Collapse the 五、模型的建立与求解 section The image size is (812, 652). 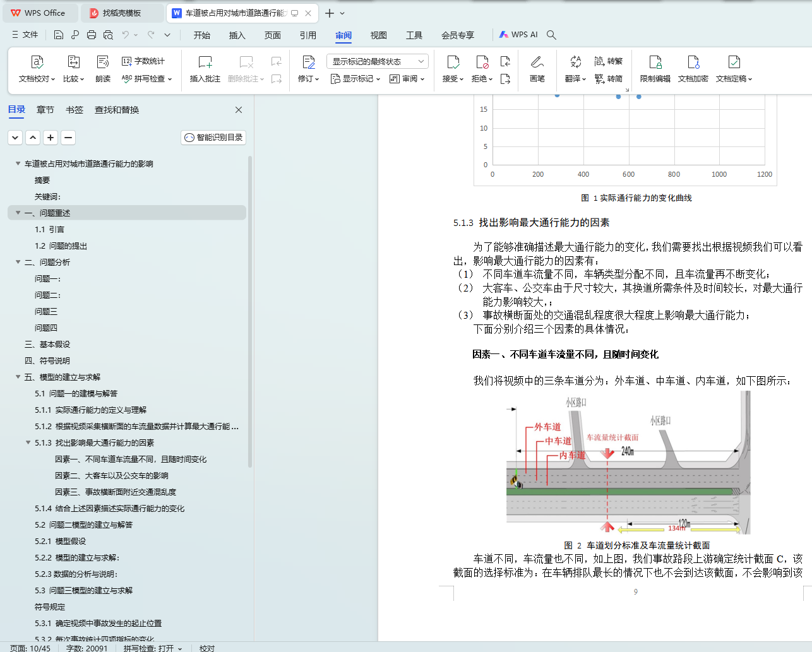pos(18,377)
